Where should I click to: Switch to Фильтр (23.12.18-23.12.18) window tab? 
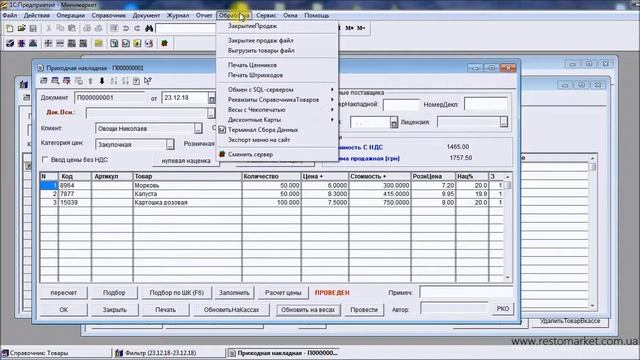pyautogui.click(x=169, y=353)
